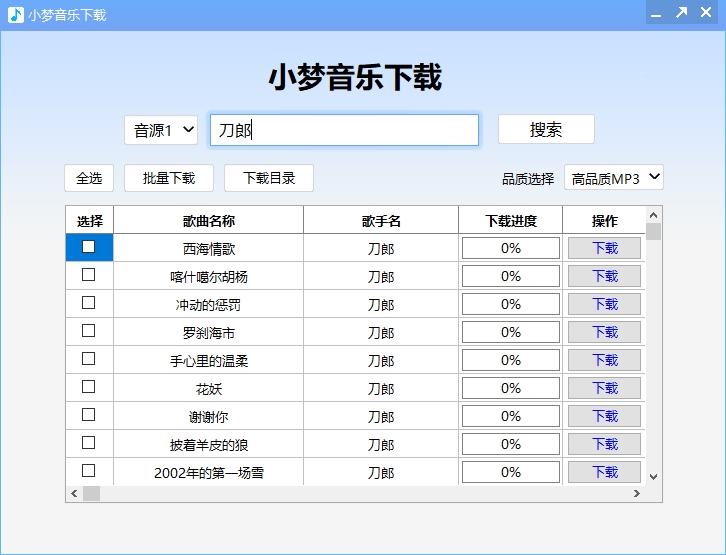Open the 下载目录 download folder

coord(269,178)
